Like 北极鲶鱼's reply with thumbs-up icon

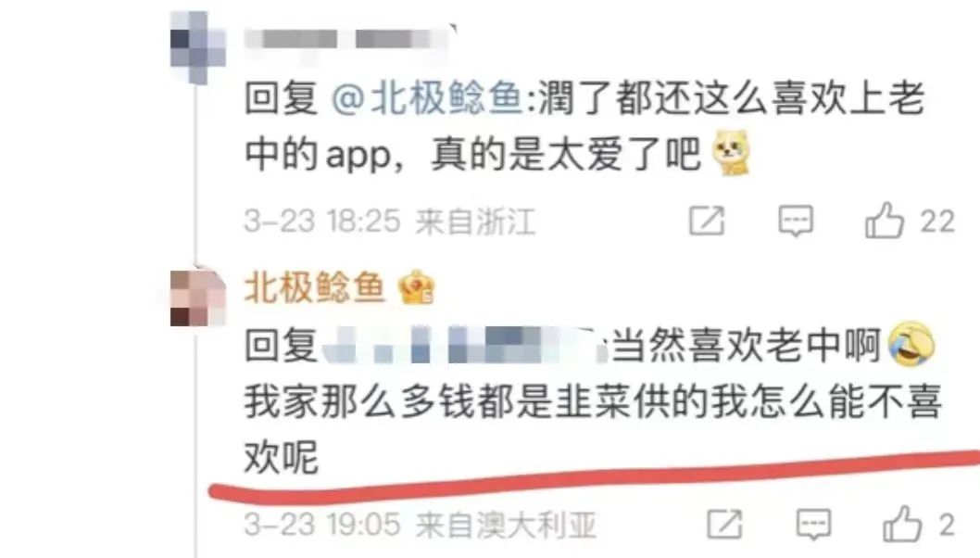tap(902, 524)
